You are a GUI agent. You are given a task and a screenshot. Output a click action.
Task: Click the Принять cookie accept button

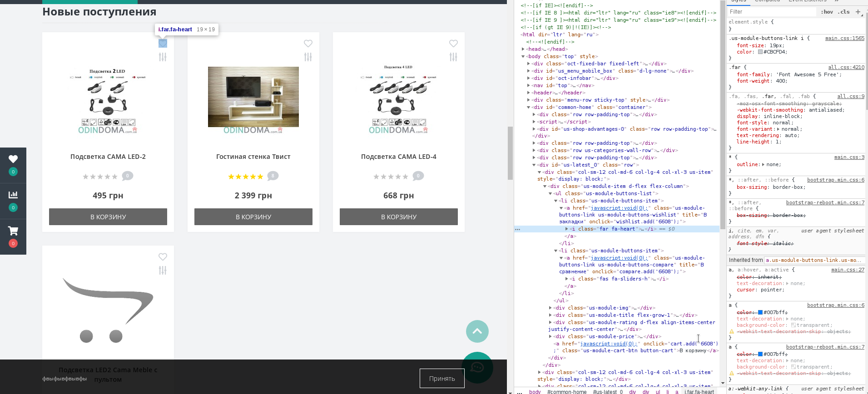click(x=441, y=378)
